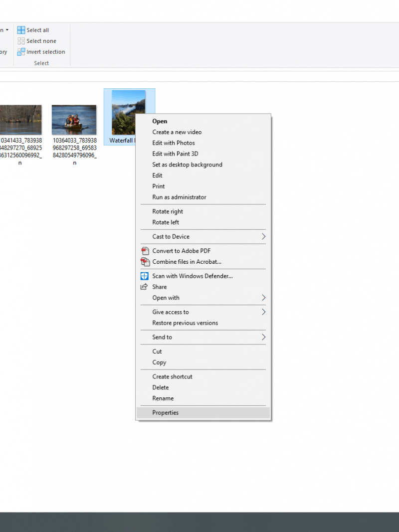
Task: Click the Select all grid icon
Action: point(21,30)
